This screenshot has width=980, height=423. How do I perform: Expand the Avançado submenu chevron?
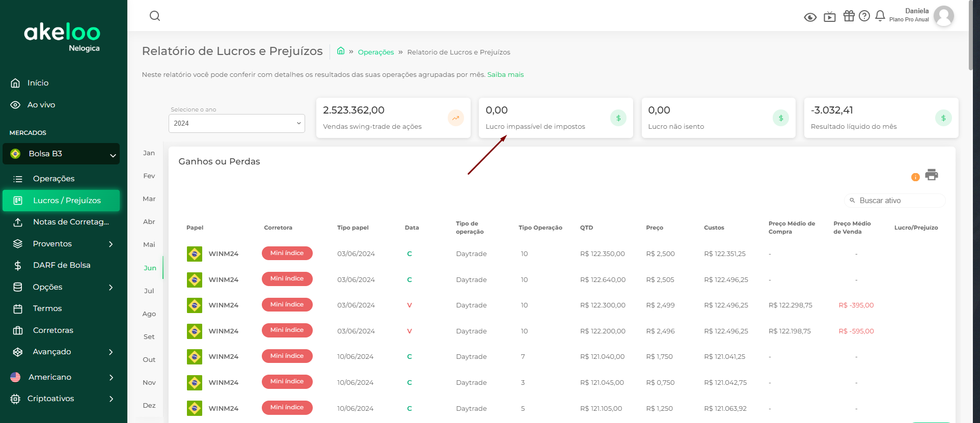coord(111,352)
